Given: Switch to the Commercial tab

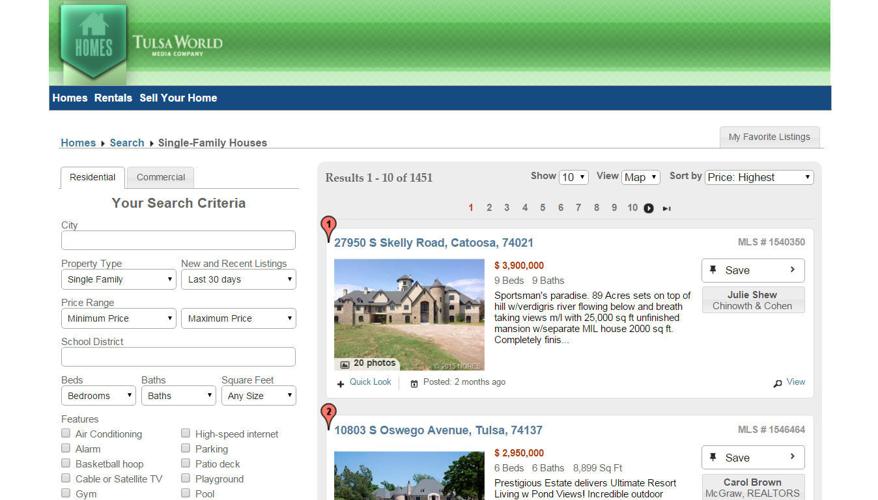Looking at the screenshot, I should [x=161, y=177].
